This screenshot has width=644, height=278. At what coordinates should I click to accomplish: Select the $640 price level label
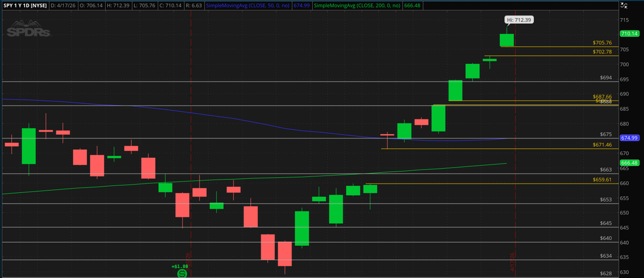(606, 238)
